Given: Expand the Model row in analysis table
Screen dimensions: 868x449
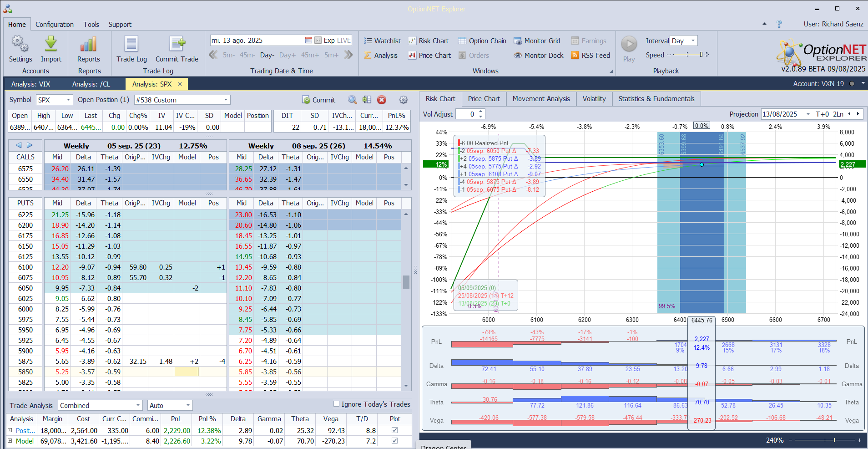Looking at the screenshot, I should click(x=10, y=441).
